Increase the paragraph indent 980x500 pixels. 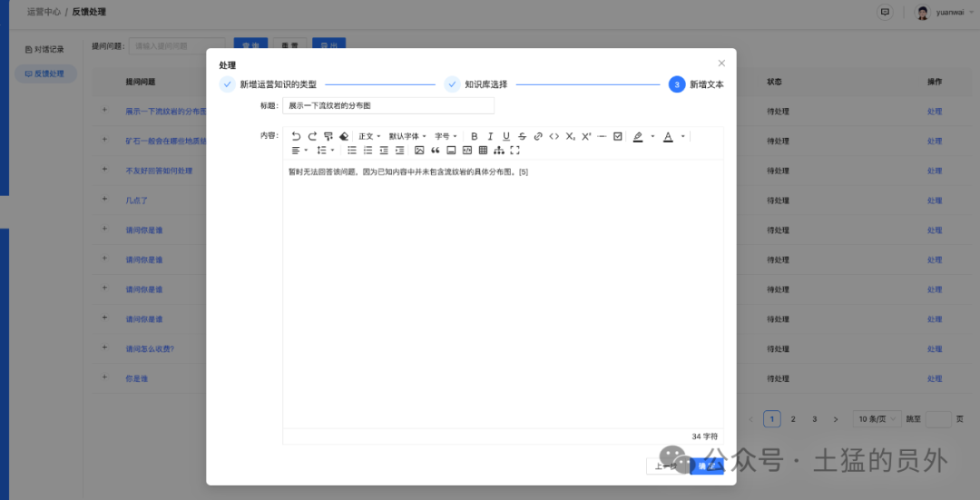pyautogui.click(x=400, y=150)
